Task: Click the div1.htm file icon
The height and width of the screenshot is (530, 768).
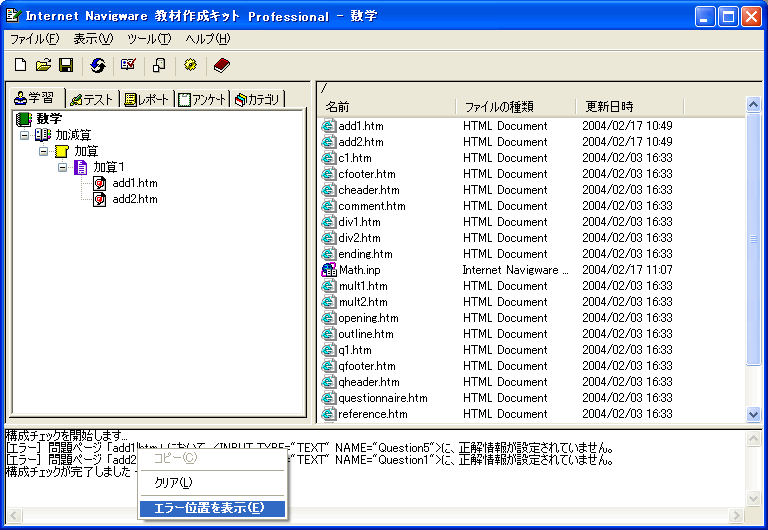Action: click(x=328, y=222)
